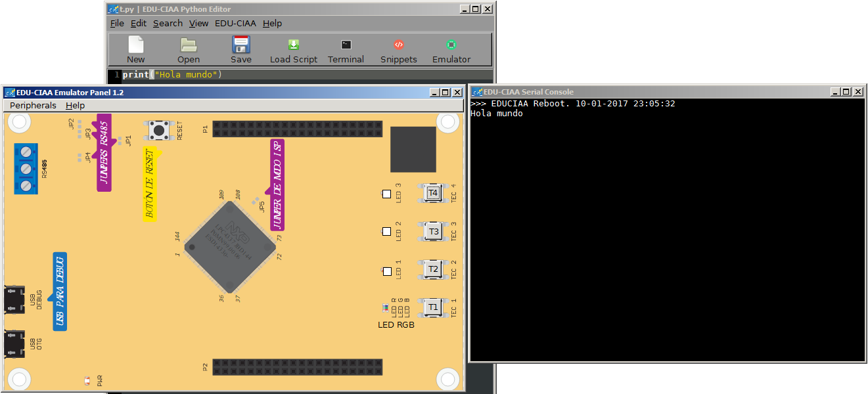Viewport: 868px width, 394px height.
Task: Open the Peripherals menu in Emulator Panel
Action: click(33, 105)
